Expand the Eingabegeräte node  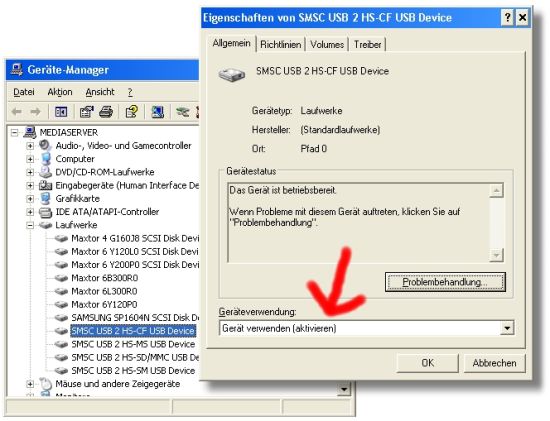pyautogui.click(x=30, y=186)
